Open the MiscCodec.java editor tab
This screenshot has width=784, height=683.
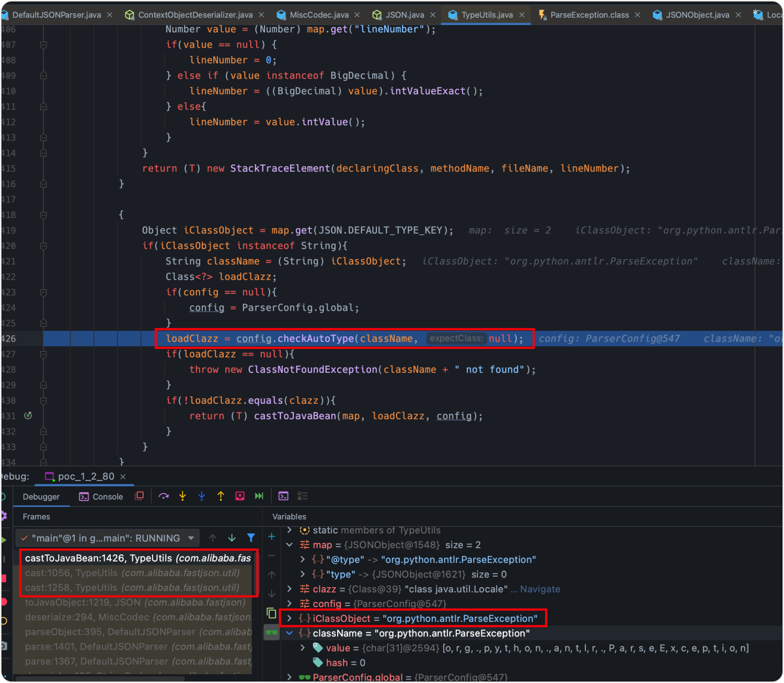(x=319, y=15)
